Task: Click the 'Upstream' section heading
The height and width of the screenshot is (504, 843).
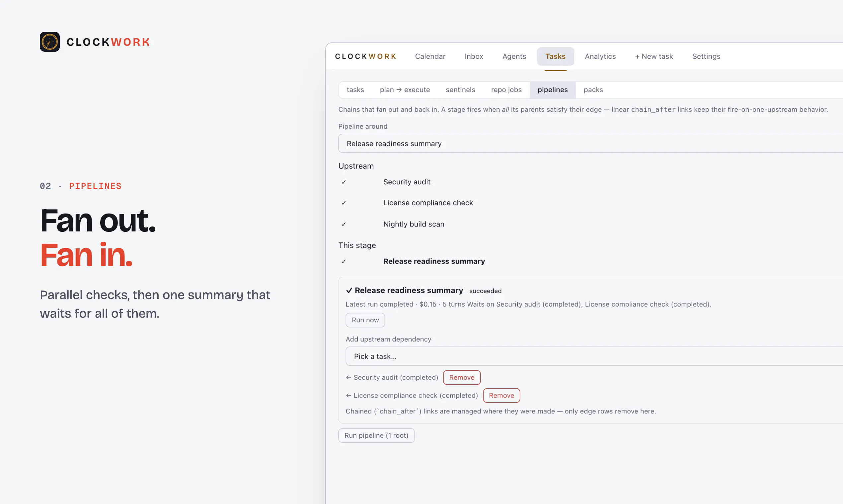Action: coord(356,166)
